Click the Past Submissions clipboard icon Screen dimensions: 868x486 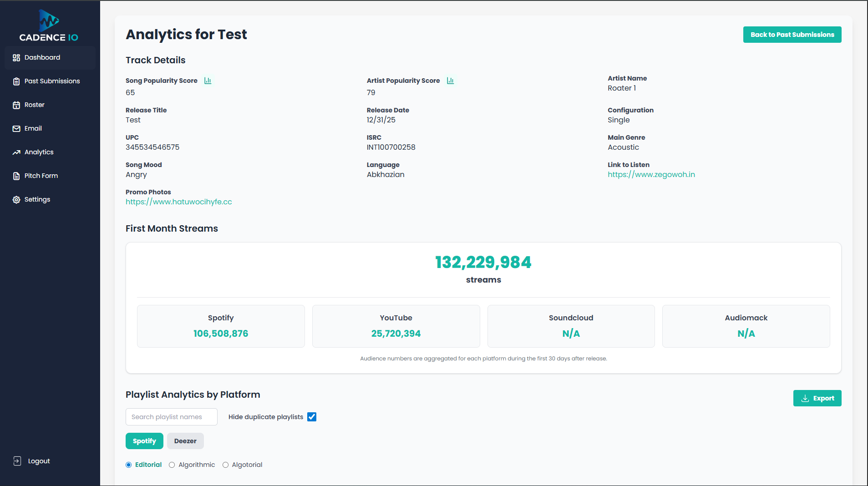[16, 81]
